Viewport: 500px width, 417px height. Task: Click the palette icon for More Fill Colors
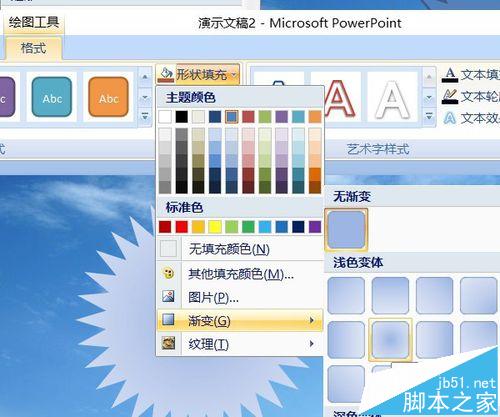[169, 273]
